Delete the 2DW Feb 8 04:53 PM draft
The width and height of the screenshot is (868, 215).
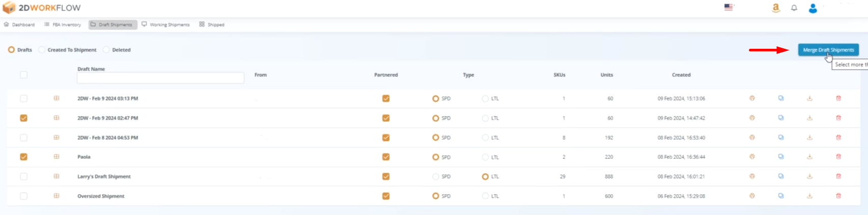tap(838, 138)
